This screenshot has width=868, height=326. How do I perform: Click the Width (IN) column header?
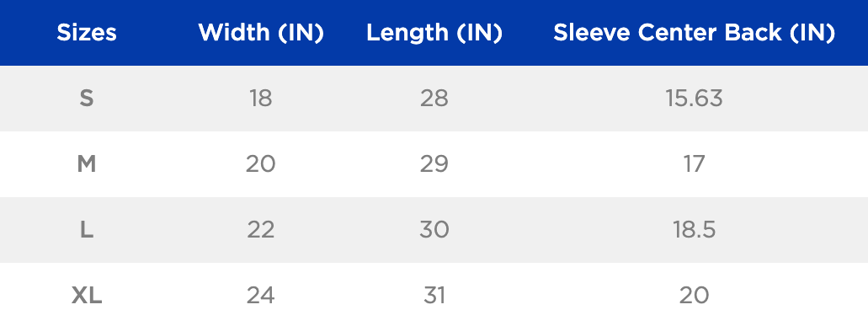[261, 33]
